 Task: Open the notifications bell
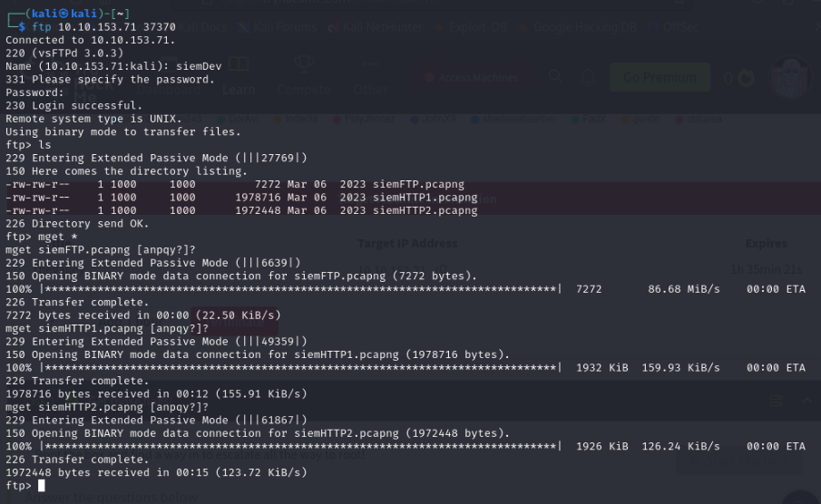pyautogui.click(x=588, y=77)
